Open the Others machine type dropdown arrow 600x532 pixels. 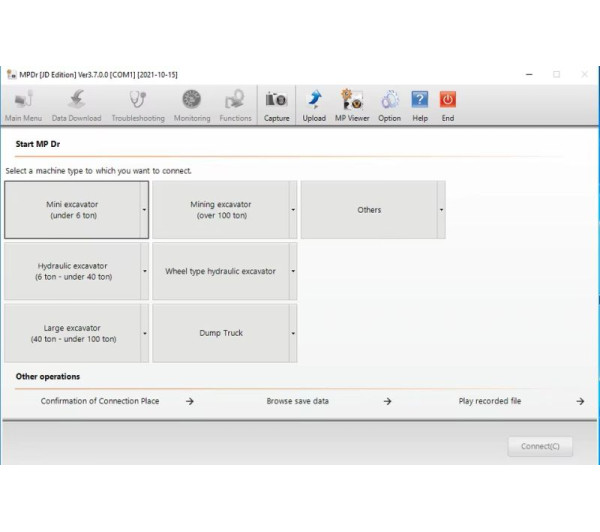point(441,210)
